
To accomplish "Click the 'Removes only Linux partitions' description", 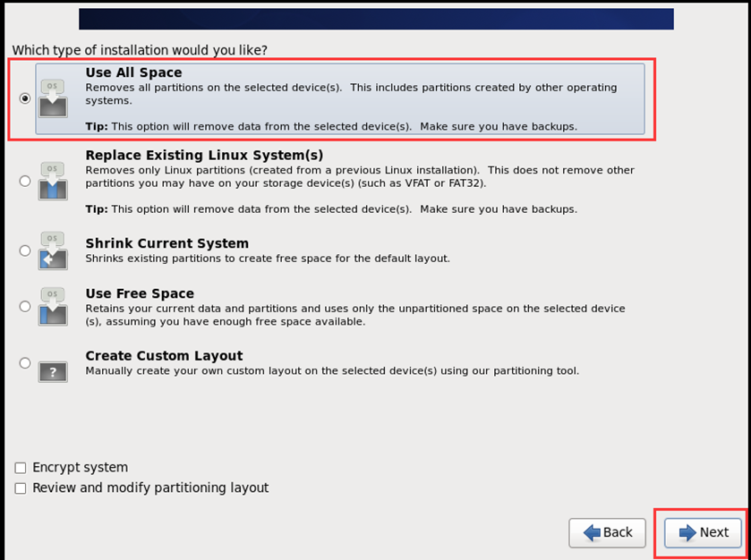I will [360, 176].
